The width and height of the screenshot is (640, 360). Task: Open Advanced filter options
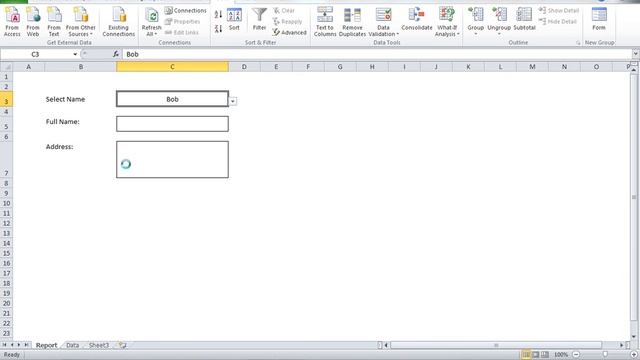click(x=289, y=32)
